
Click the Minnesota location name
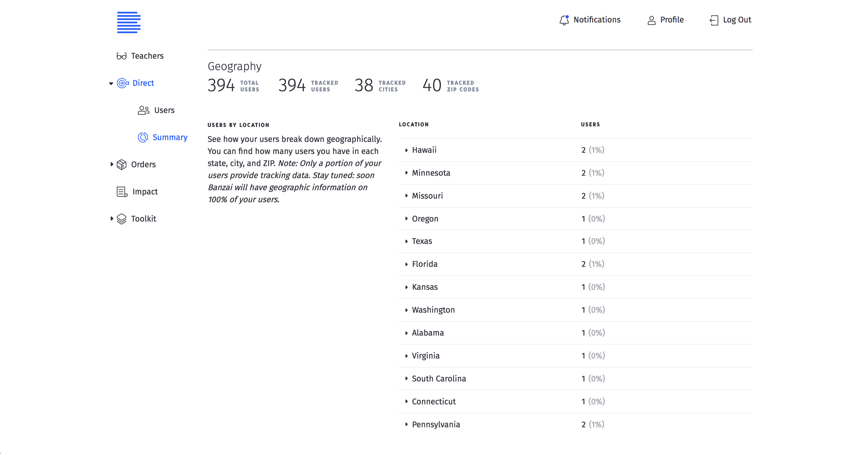[x=431, y=173]
